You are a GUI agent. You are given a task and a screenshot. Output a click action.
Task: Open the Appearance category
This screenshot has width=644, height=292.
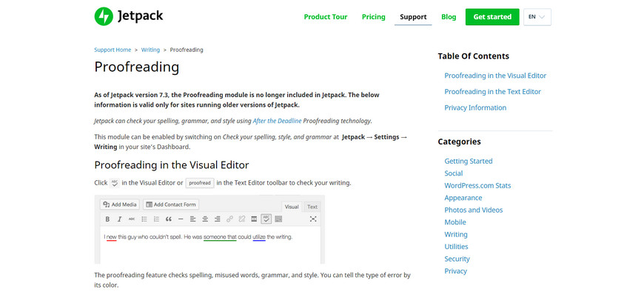[x=463, y=198]
